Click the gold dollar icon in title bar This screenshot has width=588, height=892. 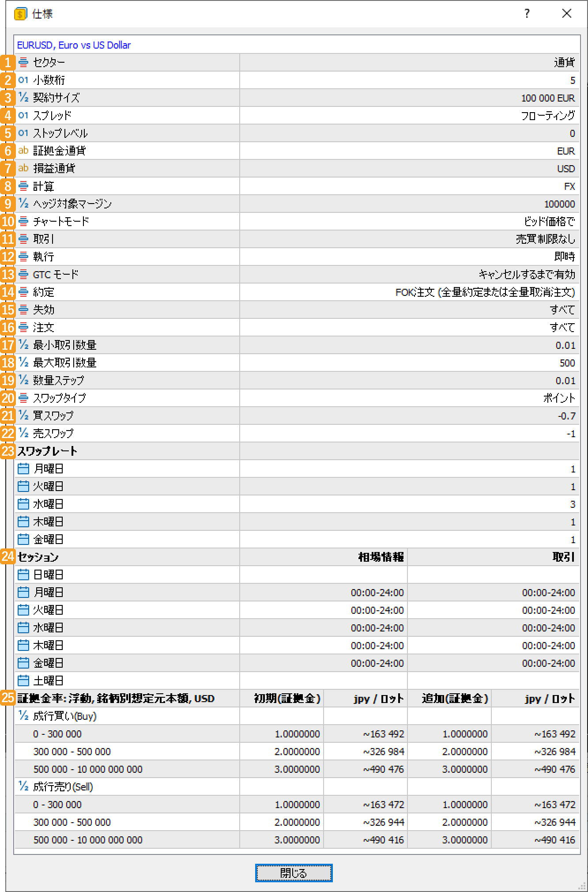pos(20,14)
